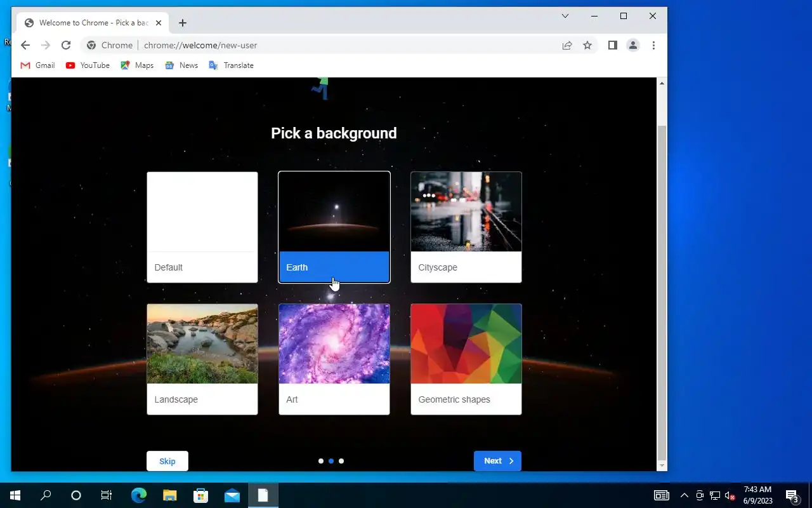Jump to the third step indicator dot
This screenshot has width=812, height=508.
[341, 461]
